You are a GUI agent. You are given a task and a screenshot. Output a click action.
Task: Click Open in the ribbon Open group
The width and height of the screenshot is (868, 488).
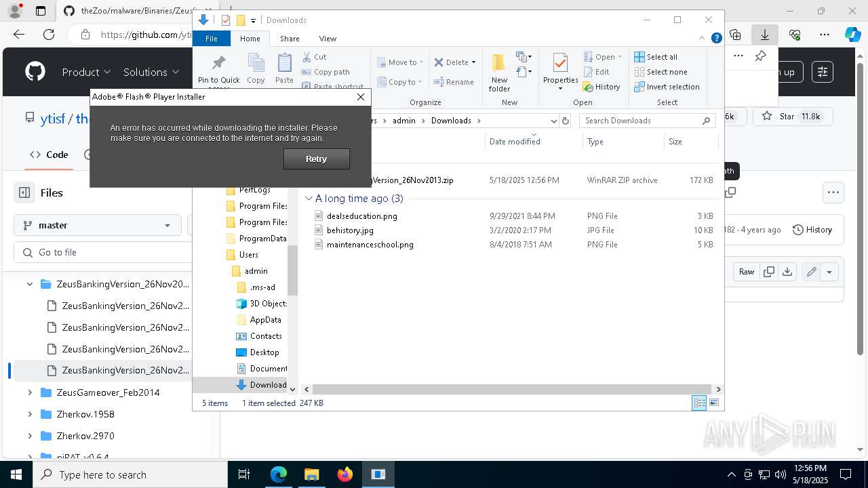(602, 57)
